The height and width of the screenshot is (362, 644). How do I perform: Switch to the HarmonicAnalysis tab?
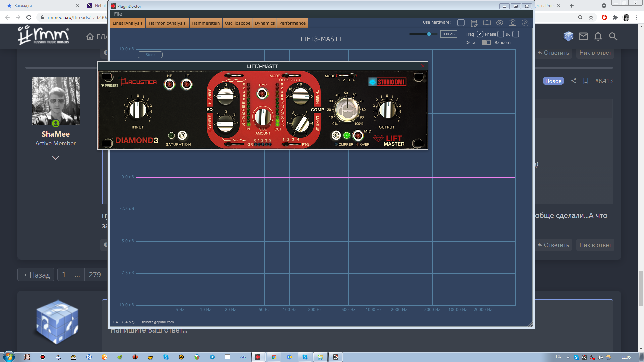(x=167, y=23)
